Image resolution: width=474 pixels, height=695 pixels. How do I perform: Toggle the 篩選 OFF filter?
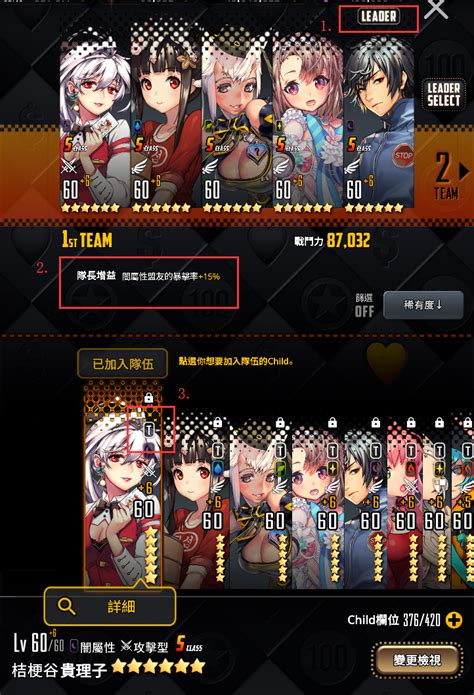[364, 305]
